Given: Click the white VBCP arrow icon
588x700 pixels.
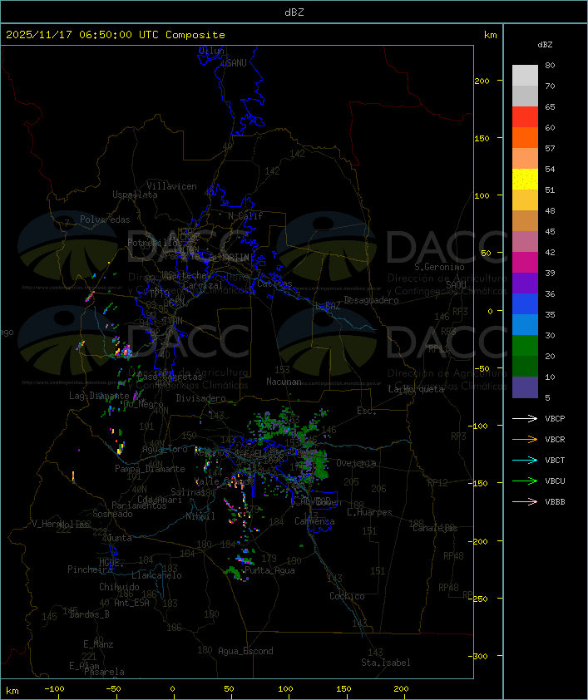Looking at the screenshot, I should (x=525, y=418).
